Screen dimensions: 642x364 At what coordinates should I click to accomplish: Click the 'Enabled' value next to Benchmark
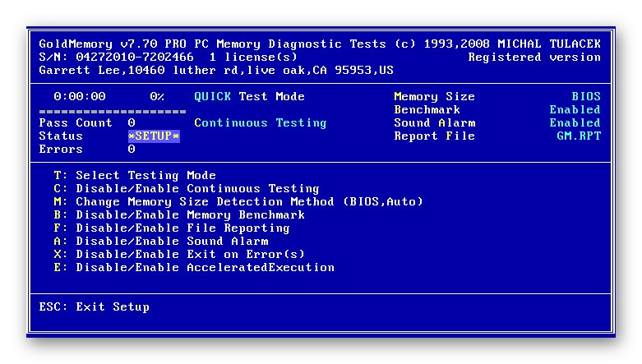tap(575, 109)
